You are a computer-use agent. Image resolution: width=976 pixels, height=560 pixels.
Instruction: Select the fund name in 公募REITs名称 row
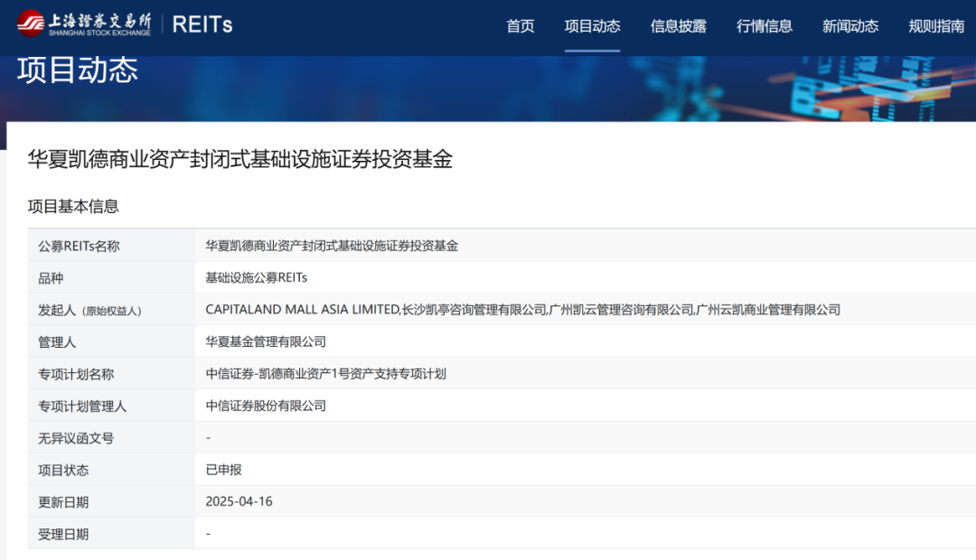point(332,246)
